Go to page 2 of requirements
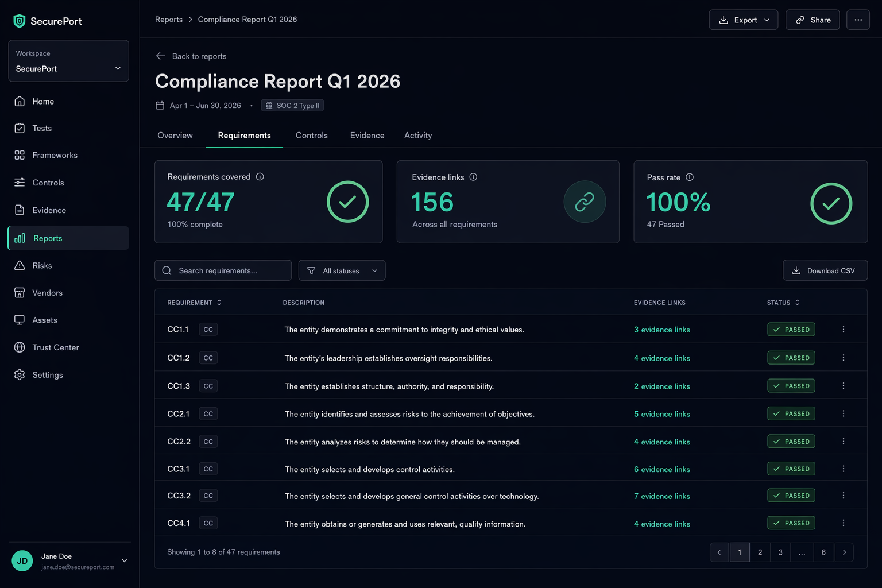This screenshot has width=882, height=588. click(760, 552)
